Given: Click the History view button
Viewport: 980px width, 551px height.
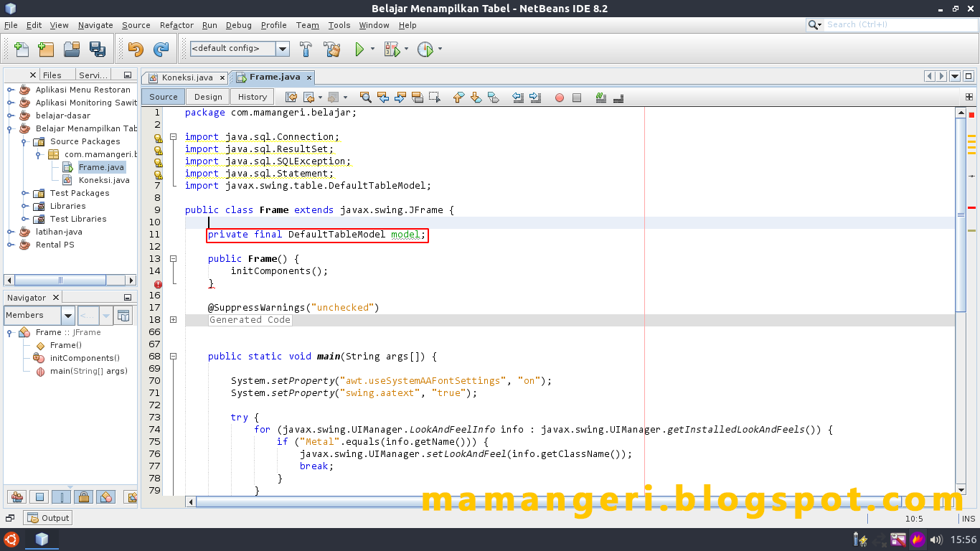Looking at the screenshot, I should 251,95.
